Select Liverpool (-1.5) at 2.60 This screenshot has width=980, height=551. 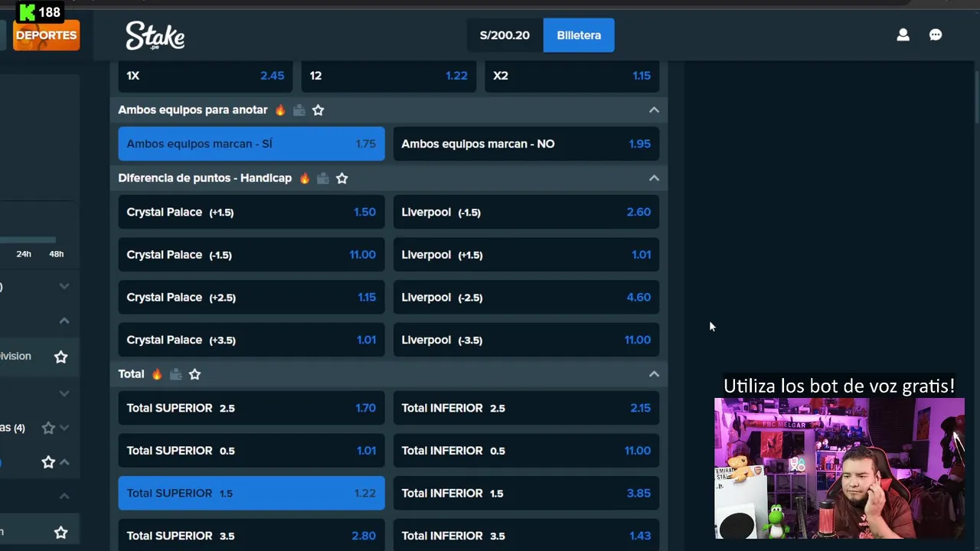click(526, 212)
